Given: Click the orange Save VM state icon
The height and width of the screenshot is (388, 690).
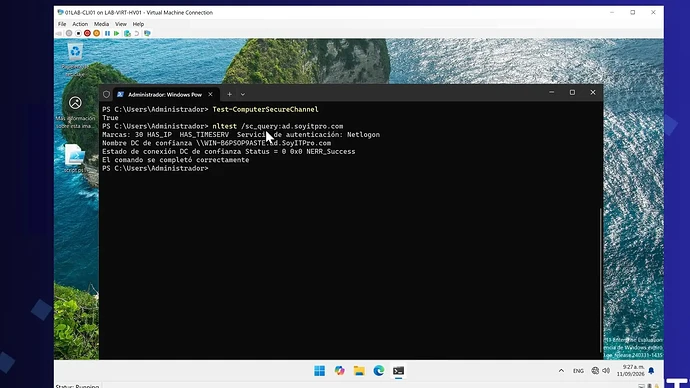Looking at the screenshot, I should 96,33.
